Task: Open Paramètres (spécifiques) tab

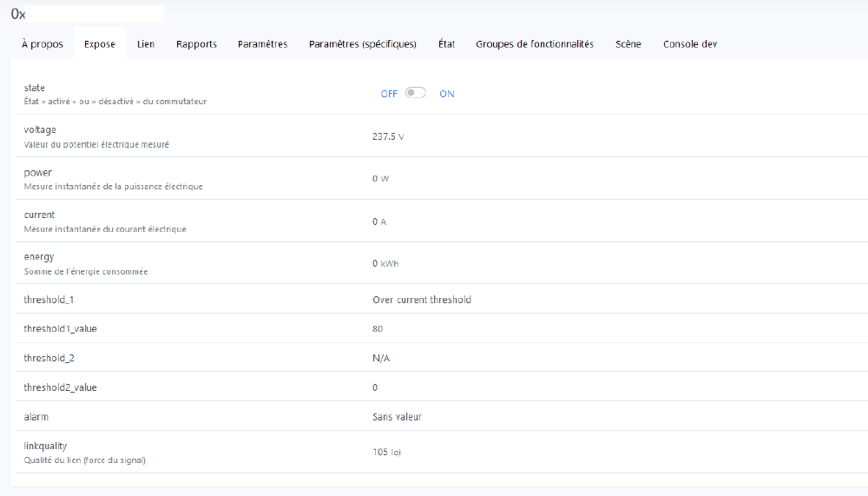Action: click(x=362, y=44)
